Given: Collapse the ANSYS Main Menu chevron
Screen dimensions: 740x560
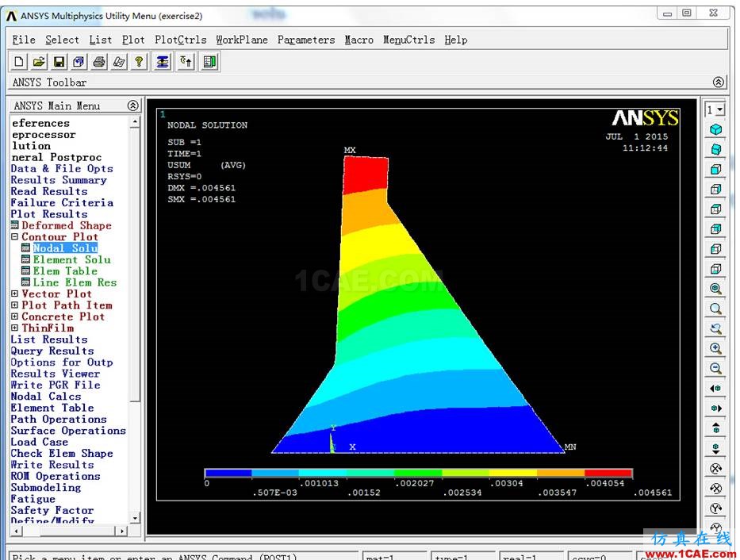Looking at the screenshot, I should 133,105.
